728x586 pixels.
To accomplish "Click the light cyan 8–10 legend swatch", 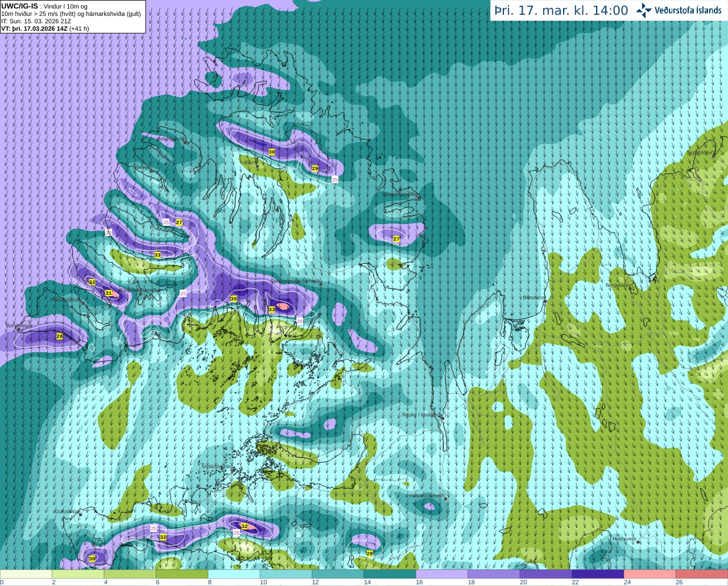I will click(234, 574).
